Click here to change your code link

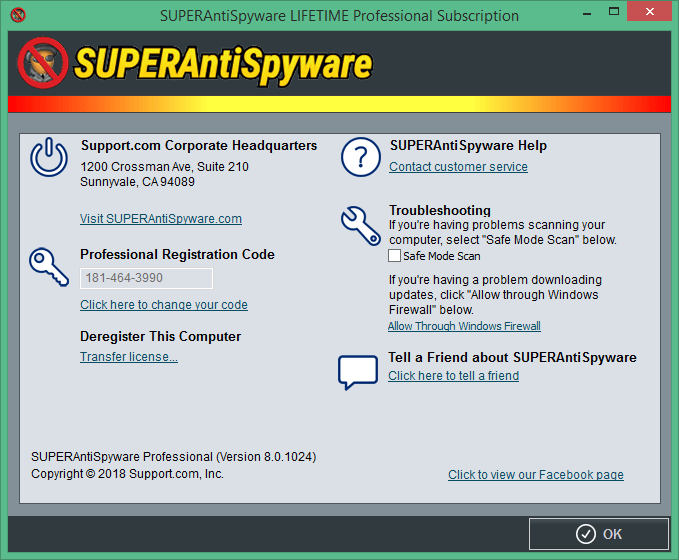click(x=164, y=305)
